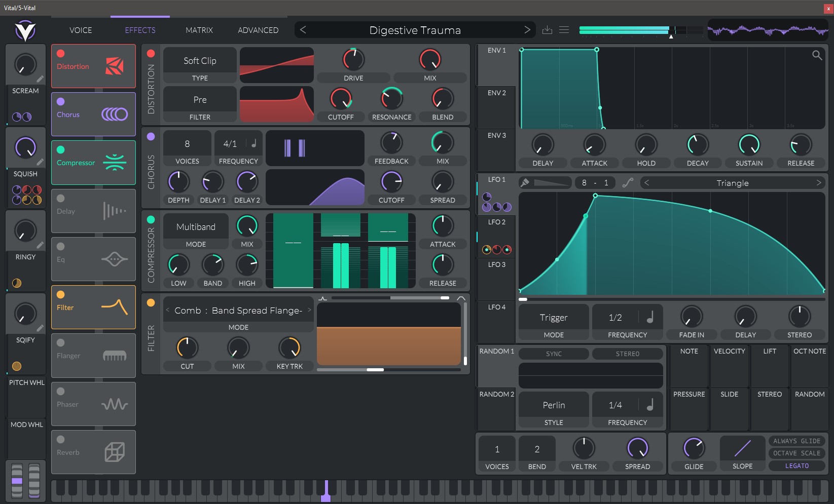
Task: Click the Eq effect icon
Action: (x=115, y=259)
